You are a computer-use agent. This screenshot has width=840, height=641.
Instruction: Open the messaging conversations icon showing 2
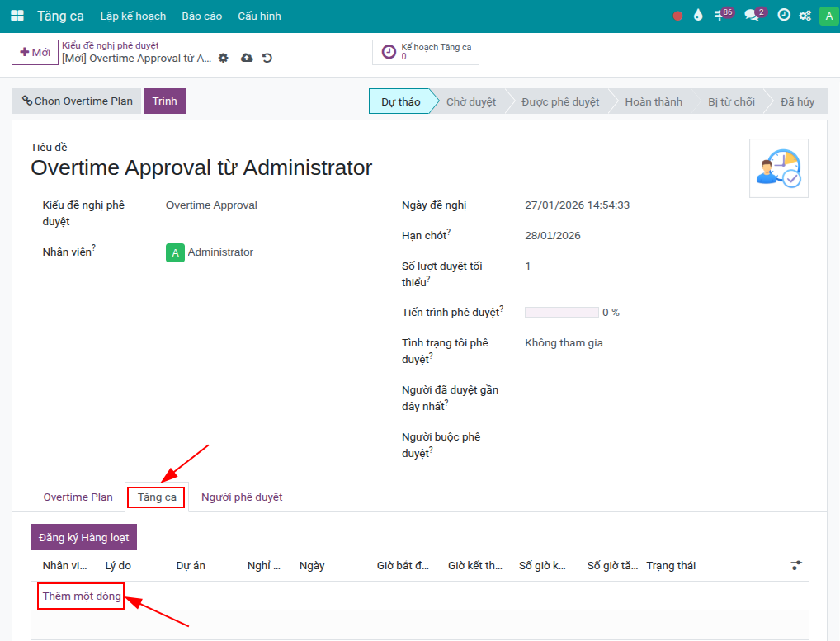pos(750,15)
